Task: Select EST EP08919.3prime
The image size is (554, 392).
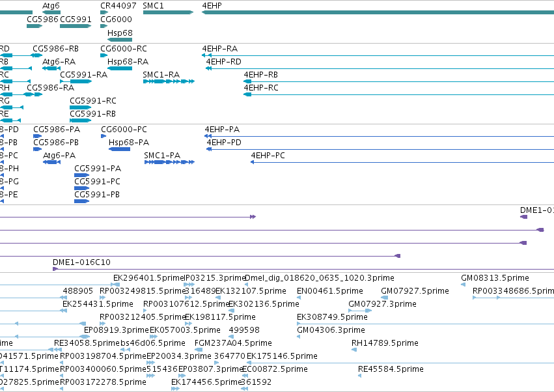Action: click(117, 330)
